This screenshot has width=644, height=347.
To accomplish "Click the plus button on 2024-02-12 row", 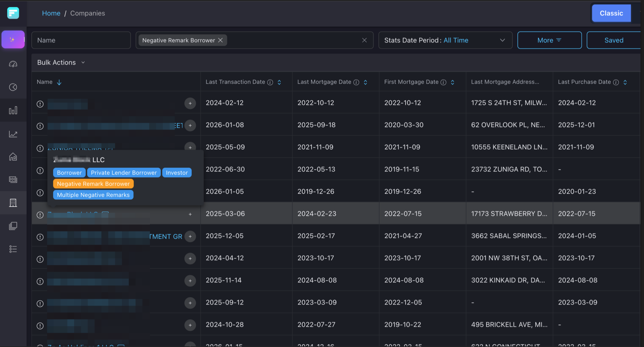I will 190,103.
